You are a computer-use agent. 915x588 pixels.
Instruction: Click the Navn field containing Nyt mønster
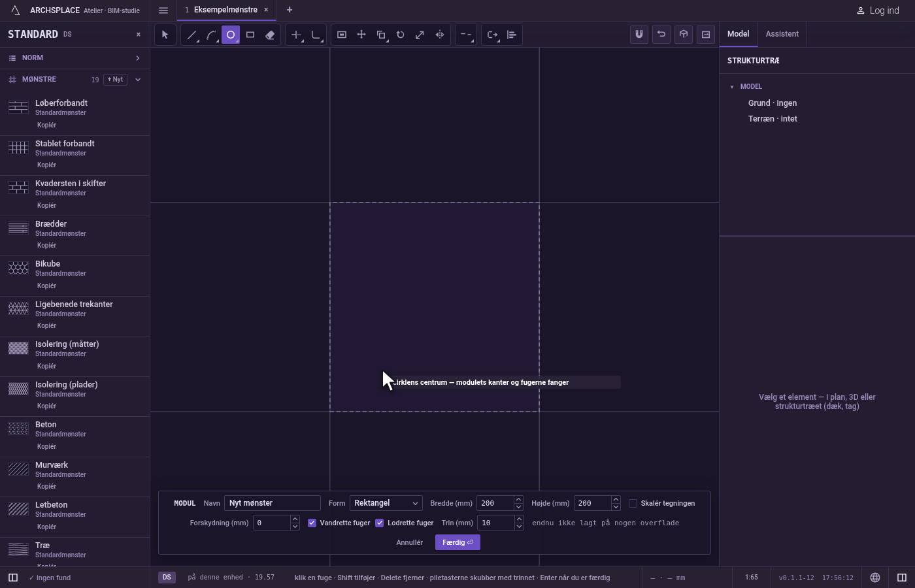tap(273, 503)
